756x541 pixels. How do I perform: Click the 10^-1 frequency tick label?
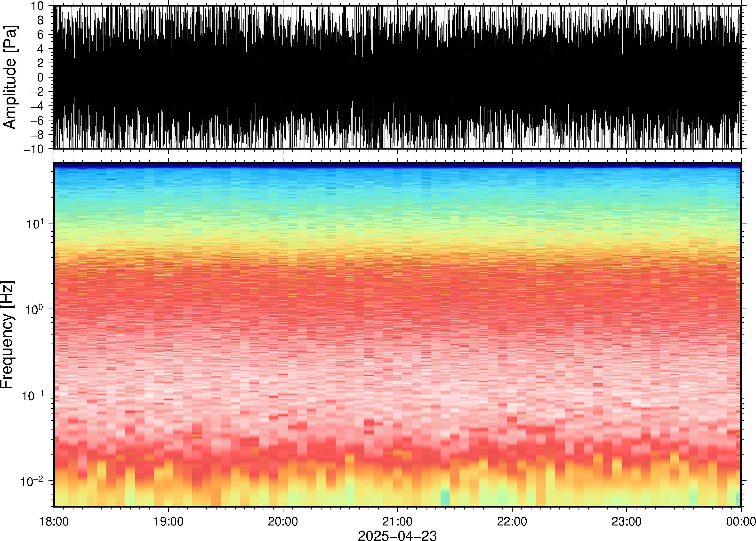pos(32,395)
